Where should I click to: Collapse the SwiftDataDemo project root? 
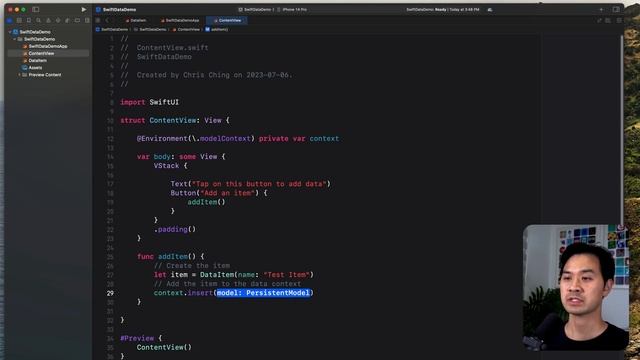(x=10, y=32)
